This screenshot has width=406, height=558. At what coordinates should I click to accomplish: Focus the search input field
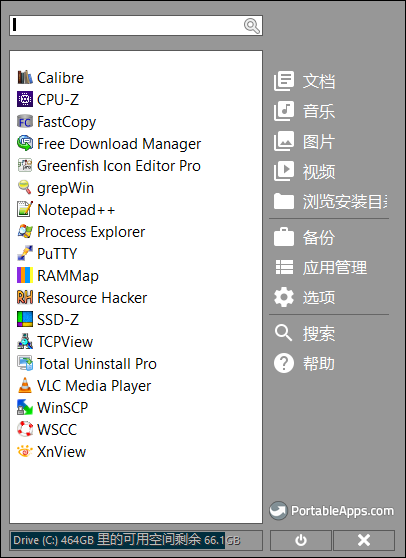click(x=127, y=26)
